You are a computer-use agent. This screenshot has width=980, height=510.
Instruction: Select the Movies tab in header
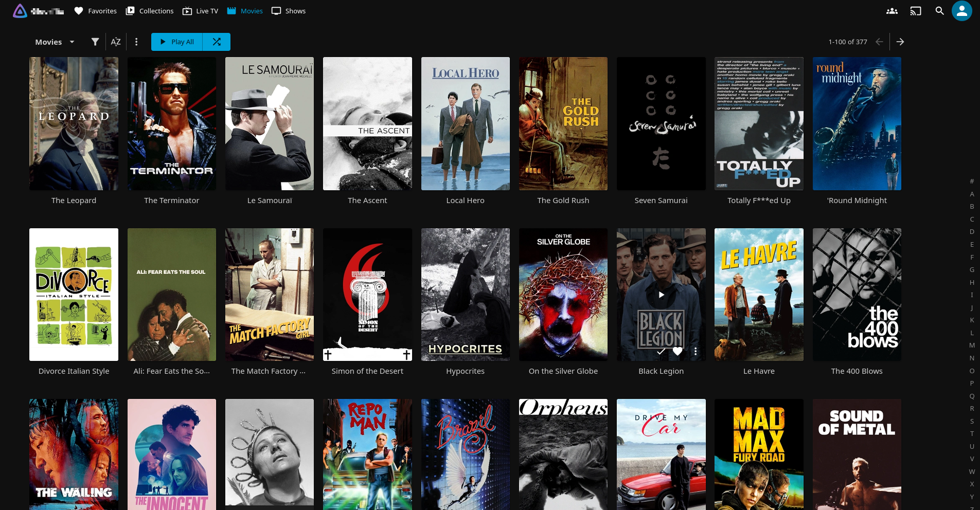point(245,11)
